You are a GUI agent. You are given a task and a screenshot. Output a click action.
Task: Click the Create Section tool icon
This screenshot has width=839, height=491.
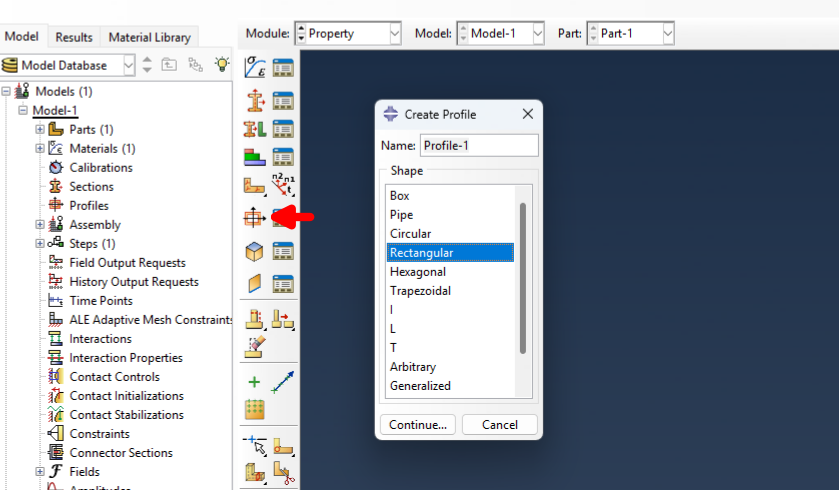click(254, 99)
